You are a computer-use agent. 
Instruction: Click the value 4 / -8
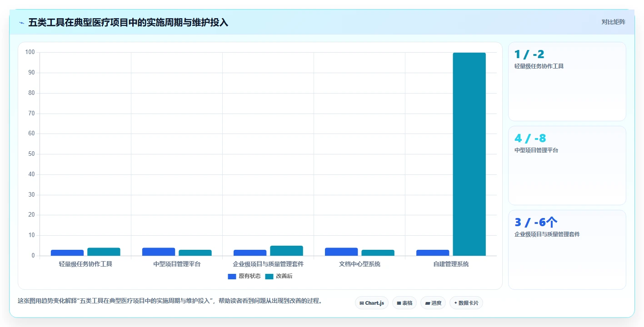point(530,139)
